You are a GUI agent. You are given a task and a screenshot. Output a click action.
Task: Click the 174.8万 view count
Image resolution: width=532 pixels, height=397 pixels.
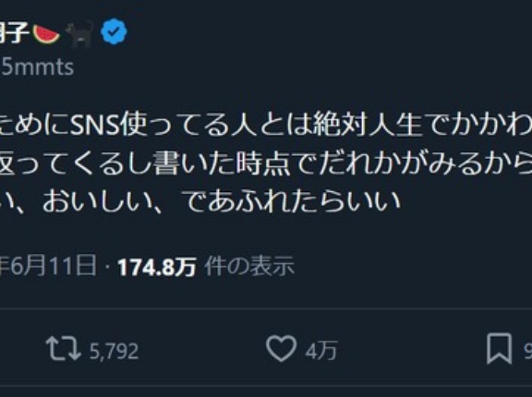tap(157, 268)
